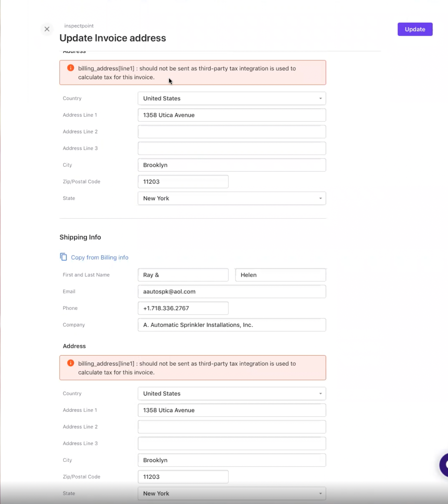Click the copy icon beside Copy from Billing info
448x504 pixels.
(64, 257)
